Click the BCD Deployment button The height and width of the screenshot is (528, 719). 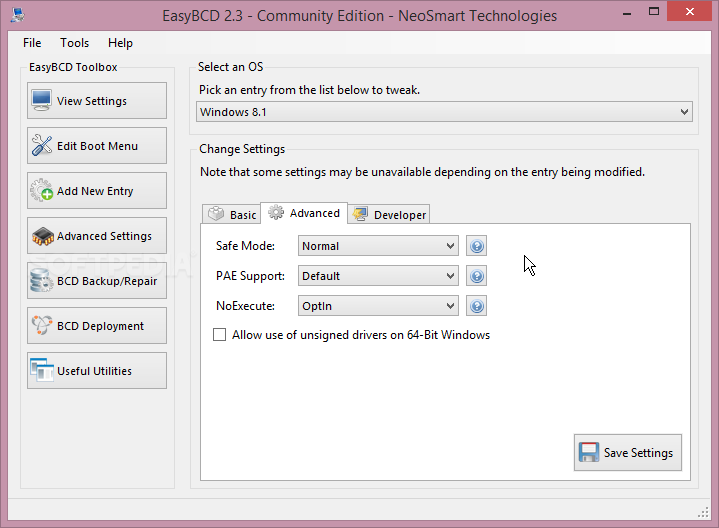point(97,325)
